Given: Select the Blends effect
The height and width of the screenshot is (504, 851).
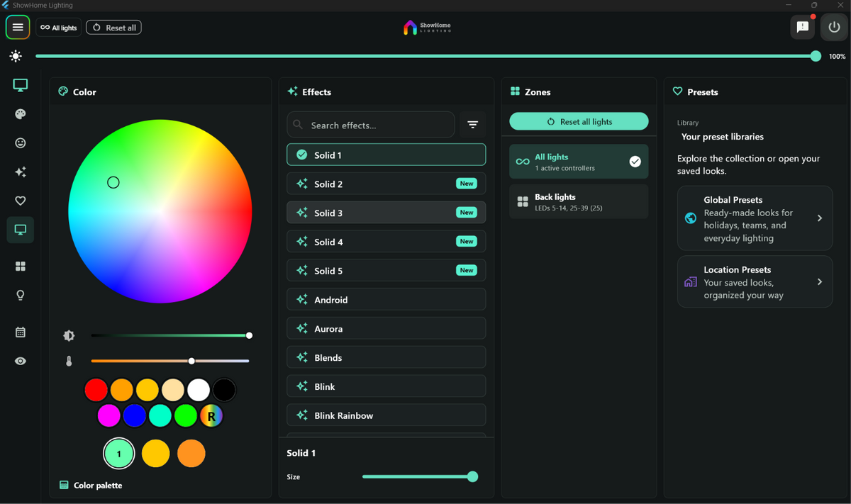Looking at the screenshot, I should [x=386, y=357].
